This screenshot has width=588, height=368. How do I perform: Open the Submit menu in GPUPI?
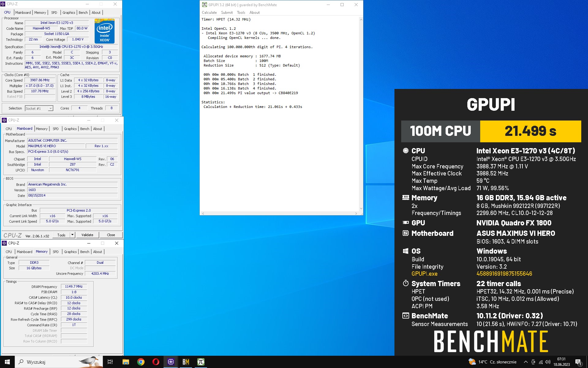pos(227,13)
